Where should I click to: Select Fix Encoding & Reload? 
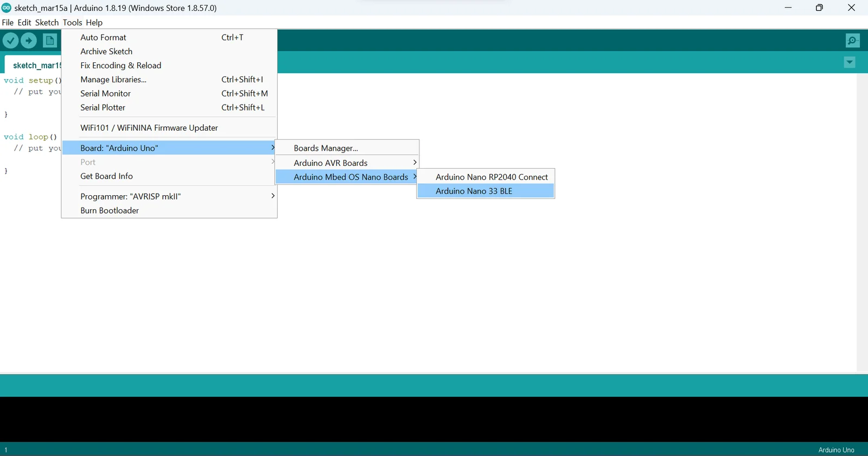[169, 66]
